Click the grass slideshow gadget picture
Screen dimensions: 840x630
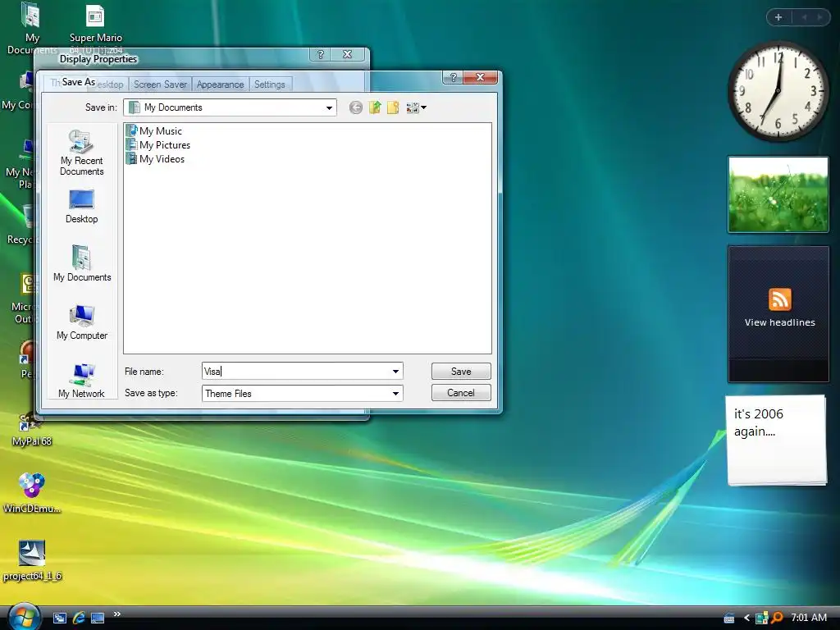(x=778, y=194)
